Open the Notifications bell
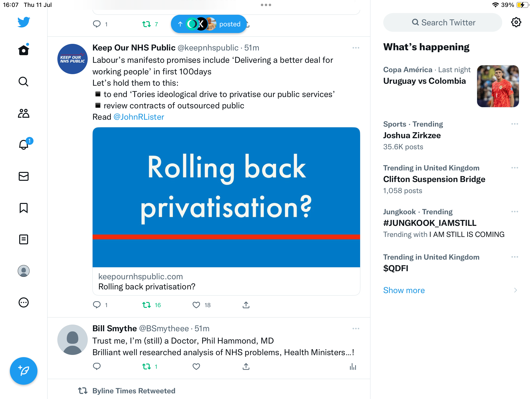 pyautogui.click(x=24, y=145)
